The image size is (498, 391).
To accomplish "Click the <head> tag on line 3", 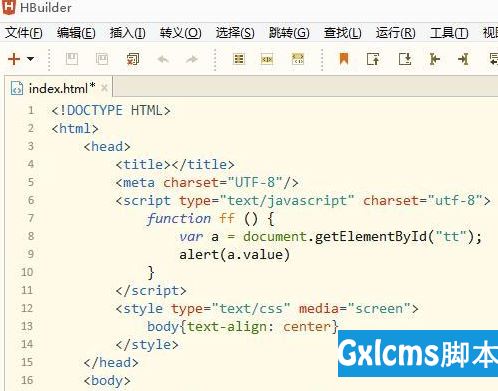I will (107, 147).
